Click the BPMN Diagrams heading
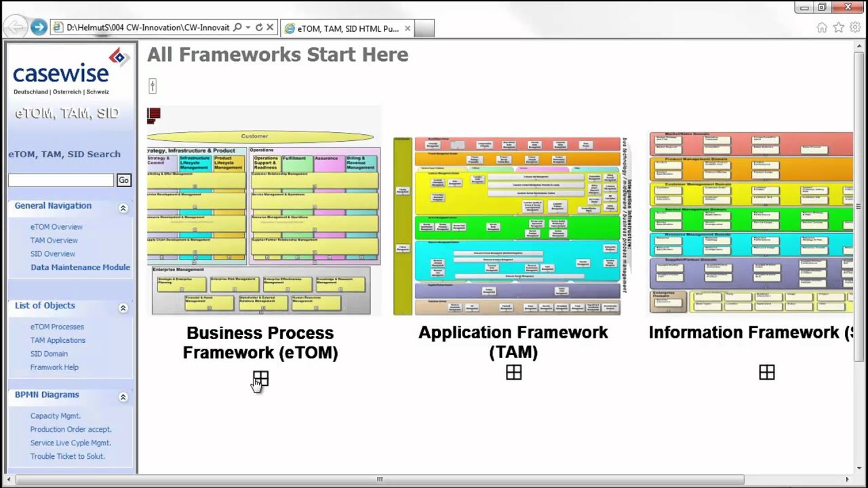 coord(47,394)
